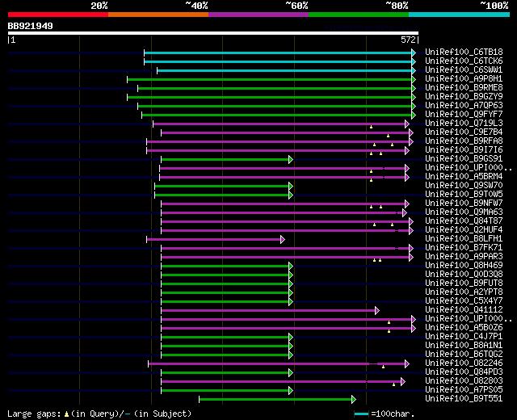Screen dimensions: 517x420
Task: Select the UniRef100_Q9FYF7 label
Action: coord(464,115)
